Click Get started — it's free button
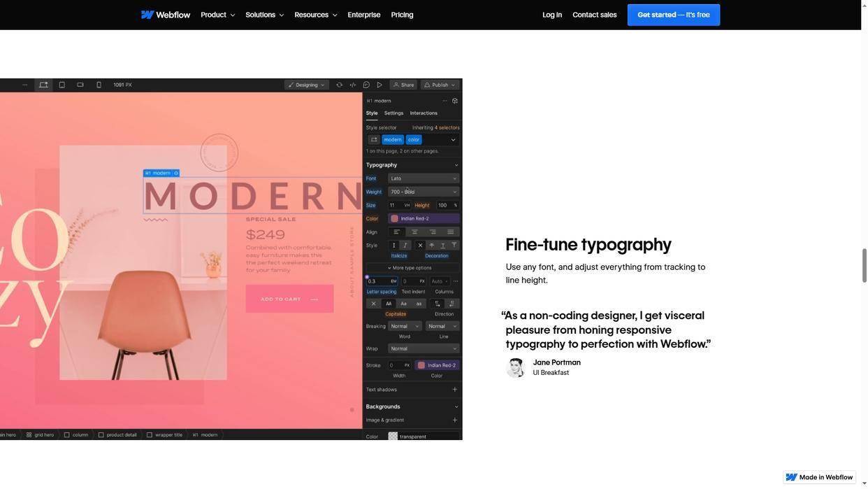Viewport: 868px width, 489px height. coord(673,15)
